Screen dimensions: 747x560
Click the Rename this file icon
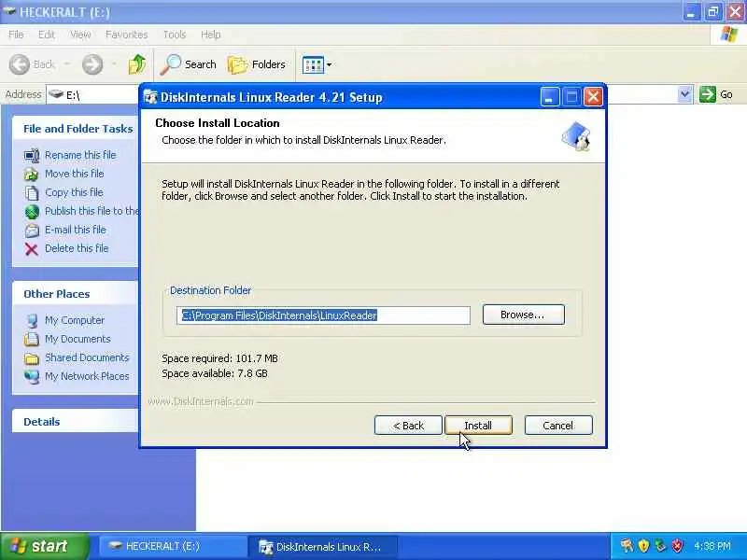tap(32, 155)
